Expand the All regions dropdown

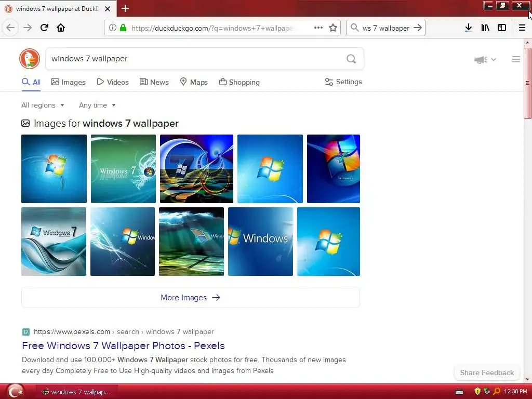pos(43,105)
